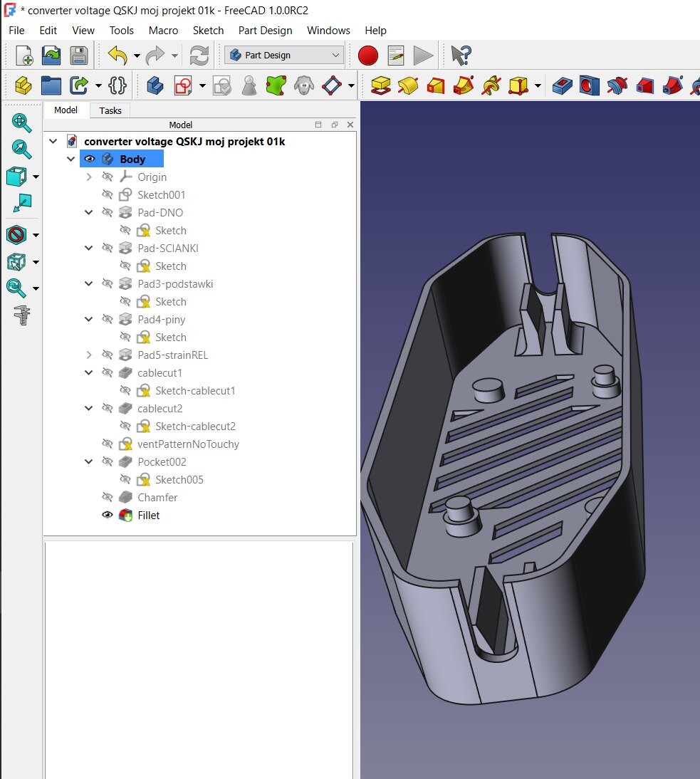Open the measure caliper tool
Viewport: 700px width, 779px height.
[x=22, y=315]
